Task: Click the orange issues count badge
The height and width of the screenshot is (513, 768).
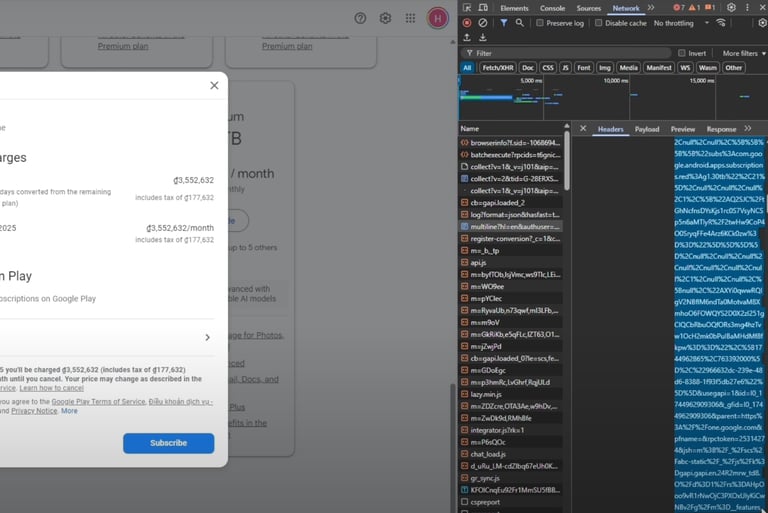Action: [710, 8]
